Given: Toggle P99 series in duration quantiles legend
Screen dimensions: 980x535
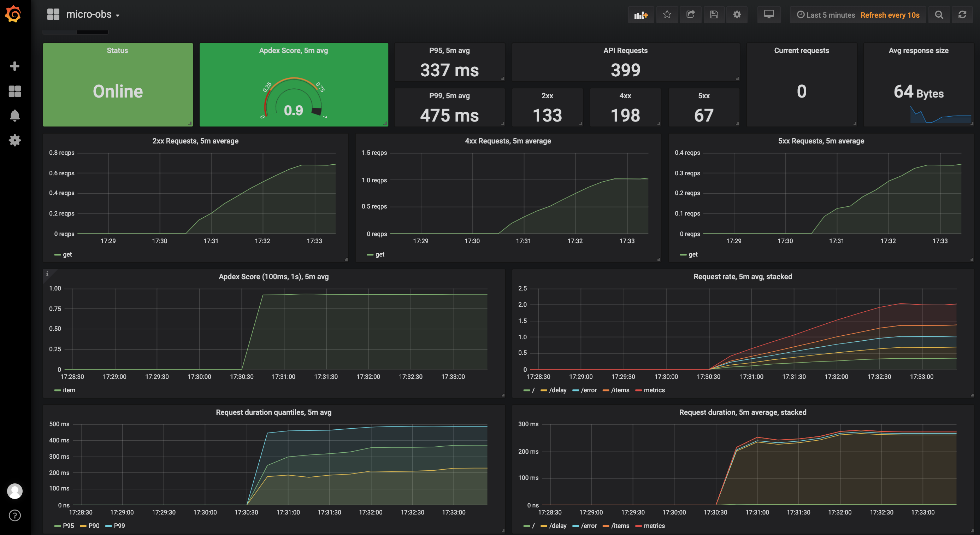Looking at the screenshot, I should (119, 525).
